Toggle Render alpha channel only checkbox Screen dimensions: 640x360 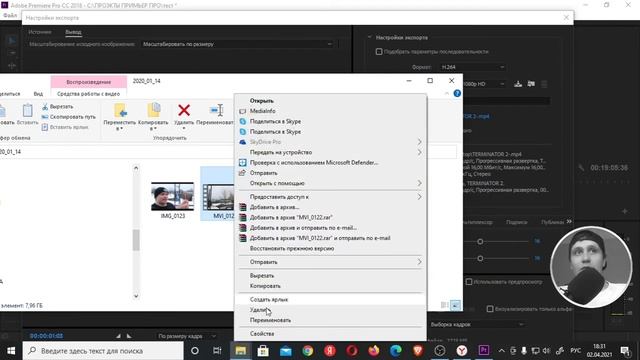tap(490, 309)
